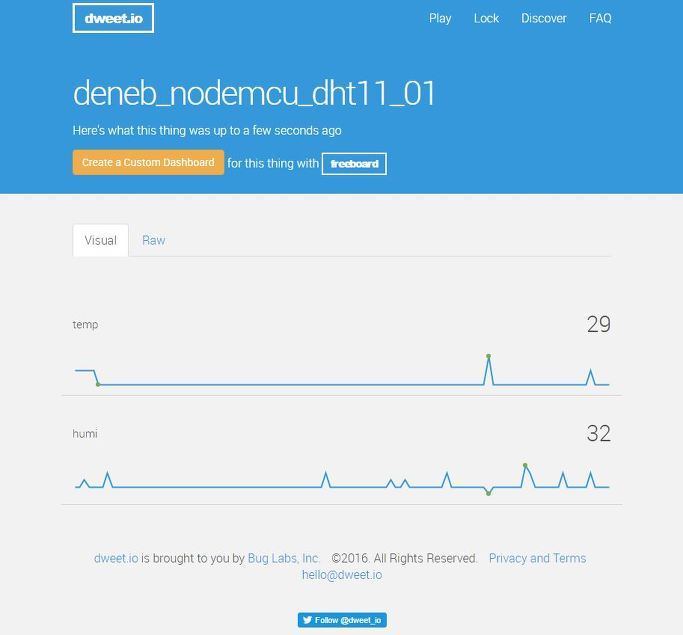683x635 pixels.
Task: Click the temp label
Action: point(85,325)
